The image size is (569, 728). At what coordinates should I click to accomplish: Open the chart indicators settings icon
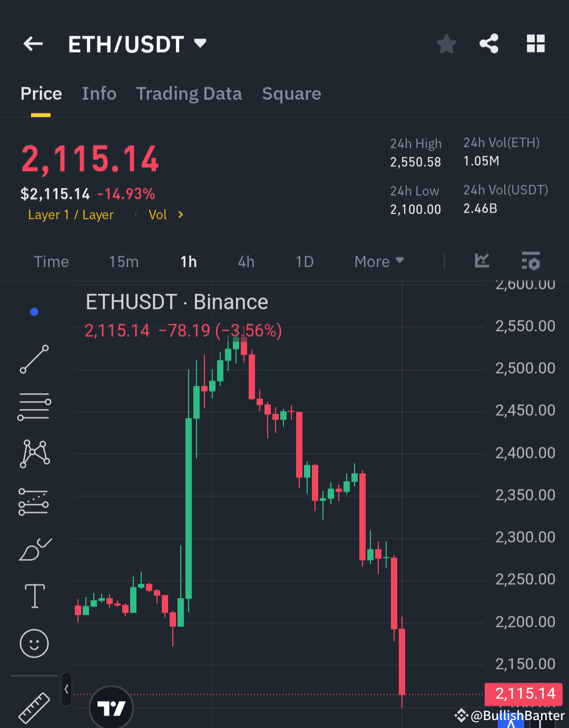[531, 262]
